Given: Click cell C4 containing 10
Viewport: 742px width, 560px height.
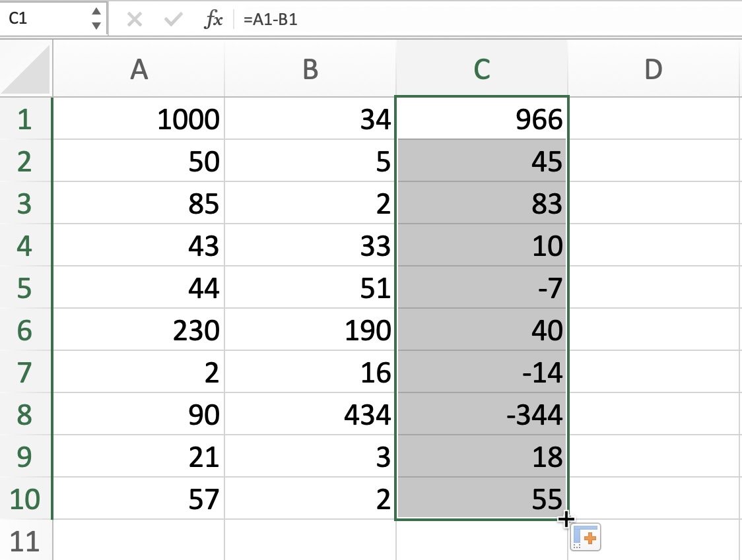Looking at the screenshot, I should (482, 245).
